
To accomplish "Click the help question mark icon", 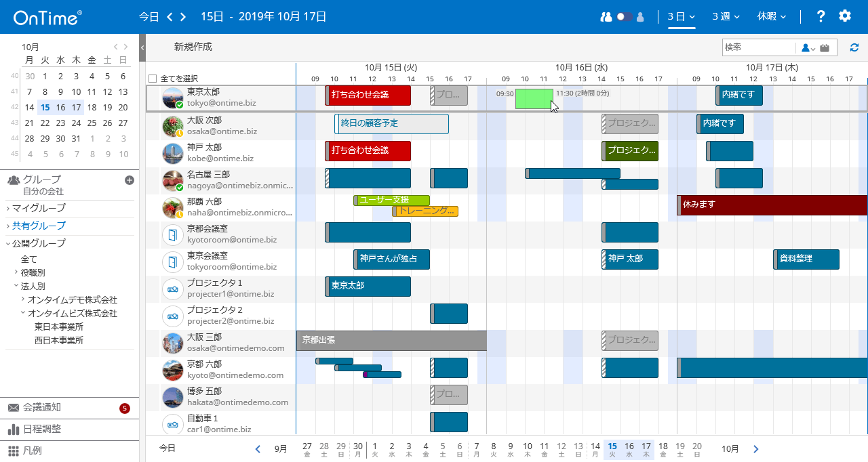I will [x=821, y=16].
